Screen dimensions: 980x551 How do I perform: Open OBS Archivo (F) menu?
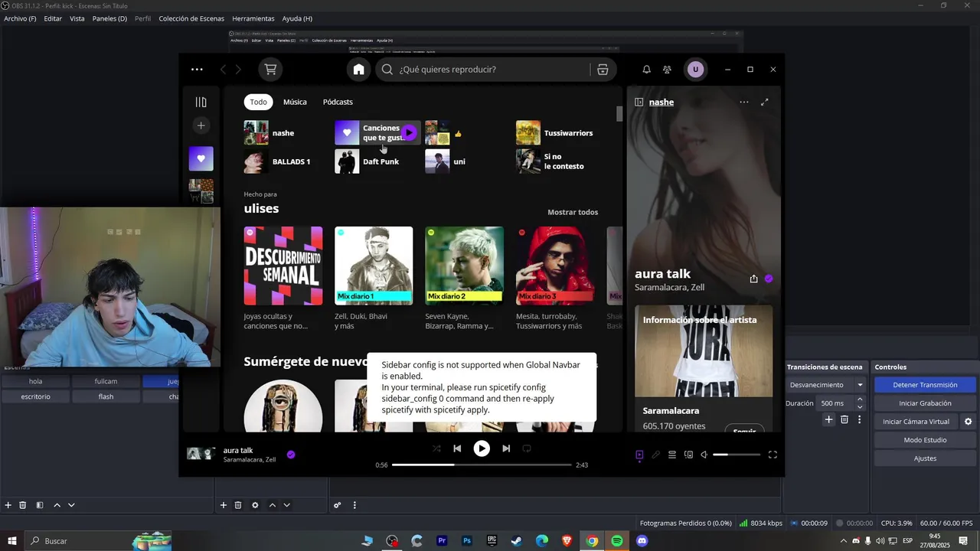(x=20, y=18)
